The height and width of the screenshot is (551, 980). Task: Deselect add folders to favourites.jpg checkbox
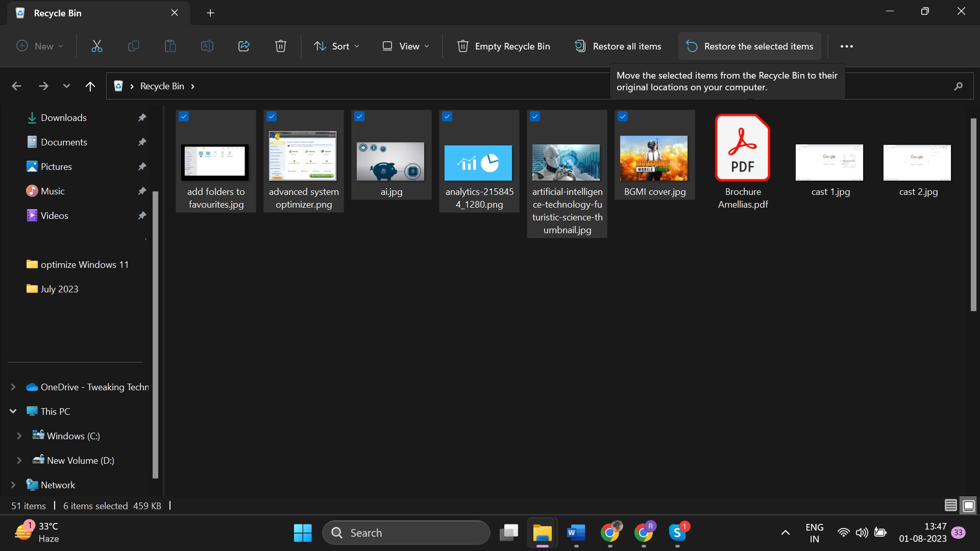pos(184,117)
